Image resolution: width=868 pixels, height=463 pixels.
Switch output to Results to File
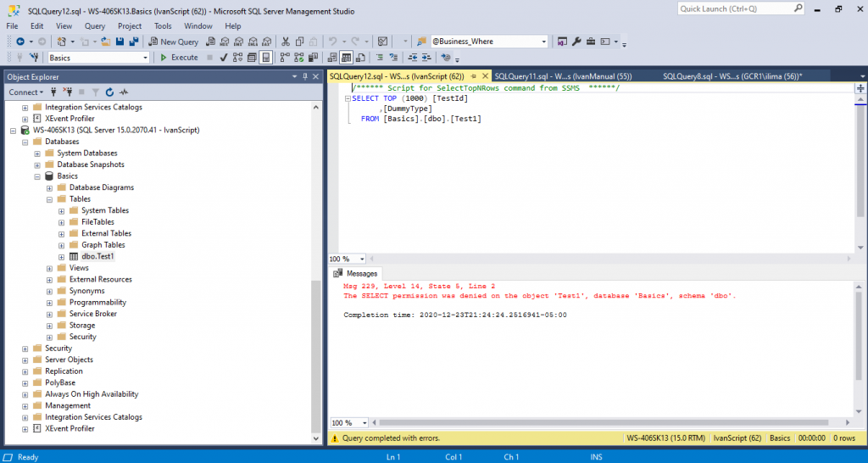coord(360,57)
